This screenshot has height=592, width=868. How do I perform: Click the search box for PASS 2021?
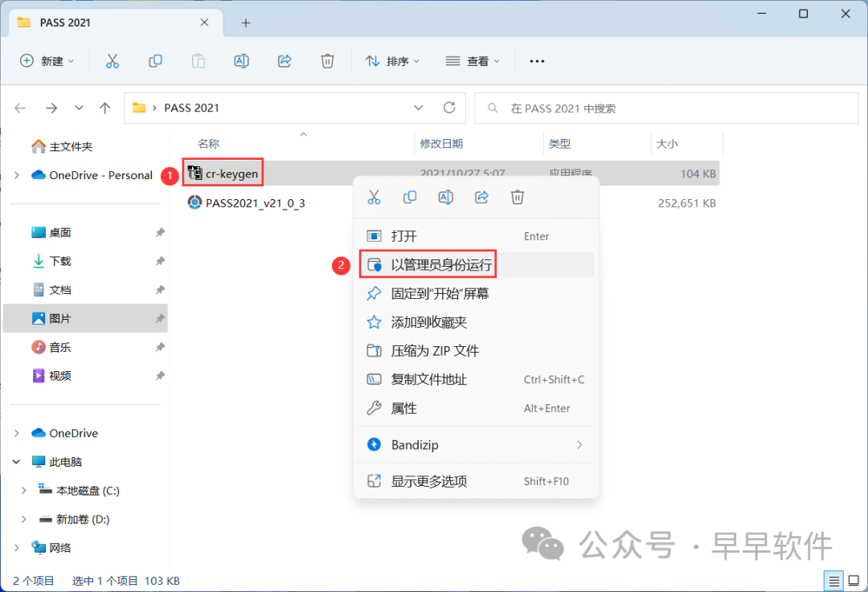point(667,108)
